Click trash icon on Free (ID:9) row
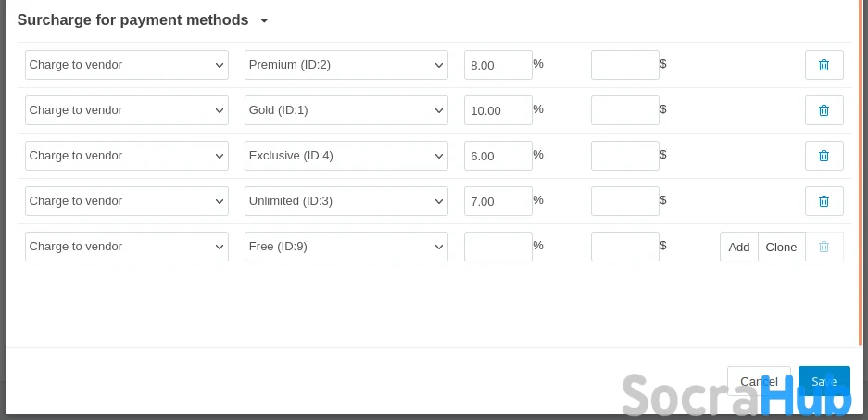The width and height of the screenshot is (868, 420). [824, 247]
